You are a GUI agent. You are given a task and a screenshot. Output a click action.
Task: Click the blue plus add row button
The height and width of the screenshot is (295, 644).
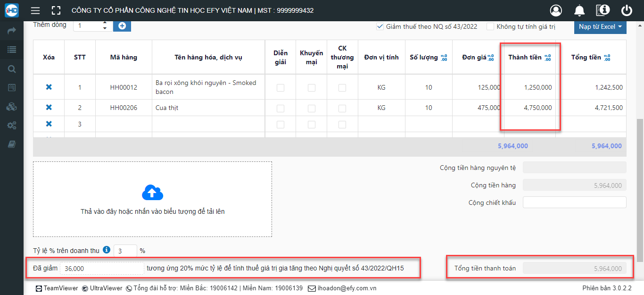pos(122,25)
